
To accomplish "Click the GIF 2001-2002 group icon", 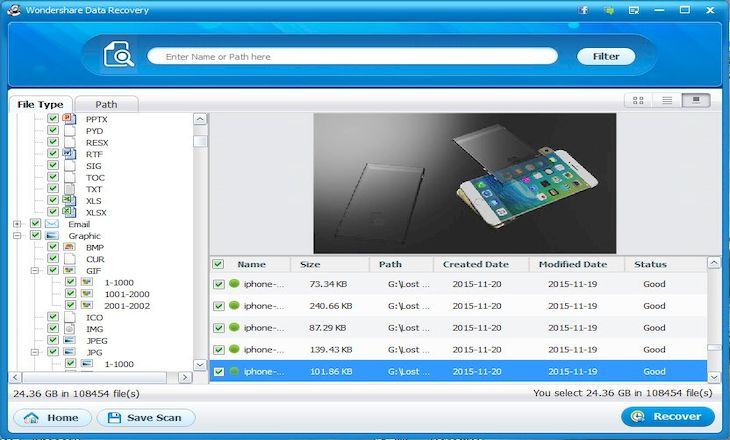I will click(x=87, y=305).
